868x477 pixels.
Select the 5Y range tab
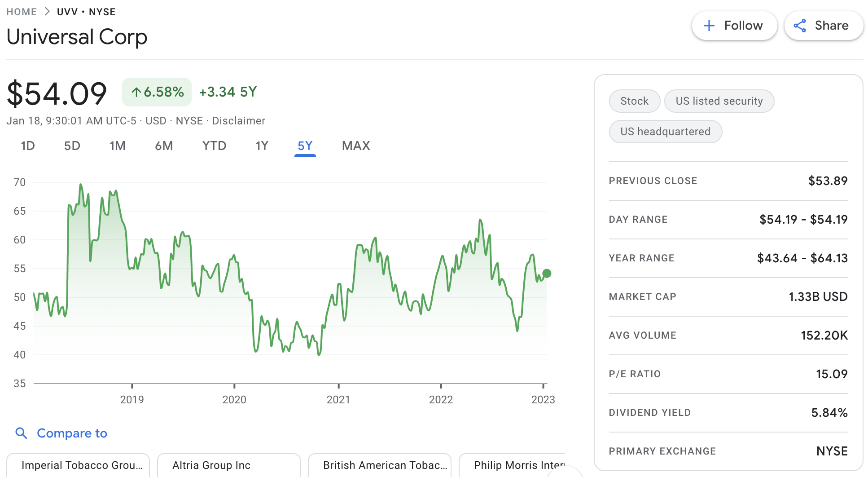pos(305,146)
